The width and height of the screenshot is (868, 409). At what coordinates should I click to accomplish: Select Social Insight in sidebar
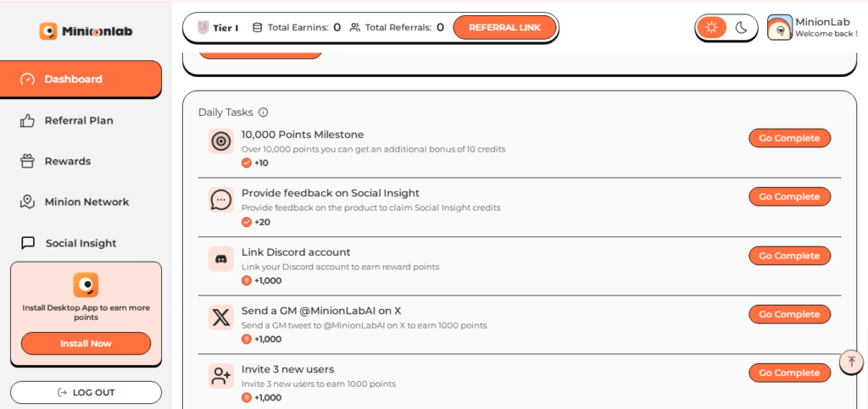[x=81, y=243]
